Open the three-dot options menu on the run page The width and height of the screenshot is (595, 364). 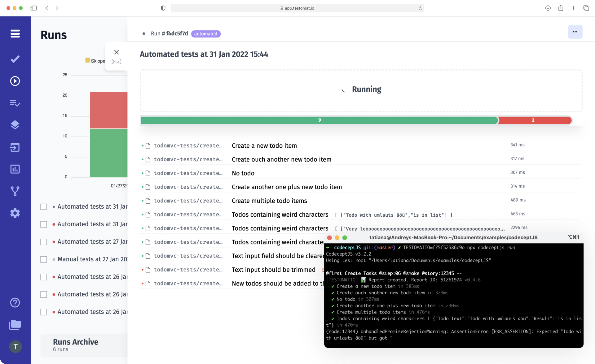(575, 32)
